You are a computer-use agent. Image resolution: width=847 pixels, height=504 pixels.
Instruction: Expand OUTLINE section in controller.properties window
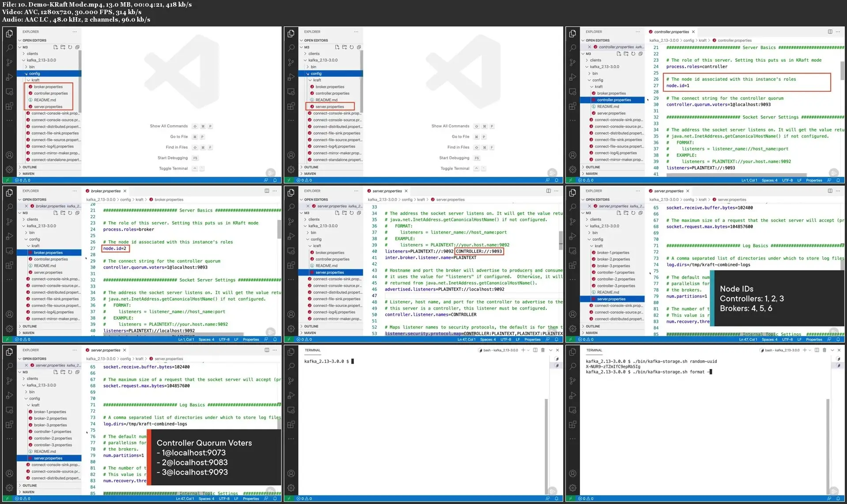592,167
